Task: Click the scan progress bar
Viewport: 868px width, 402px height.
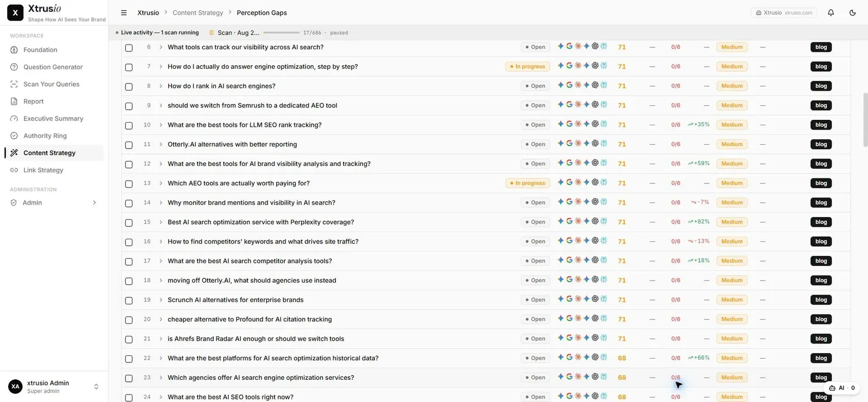Action: 281,33
